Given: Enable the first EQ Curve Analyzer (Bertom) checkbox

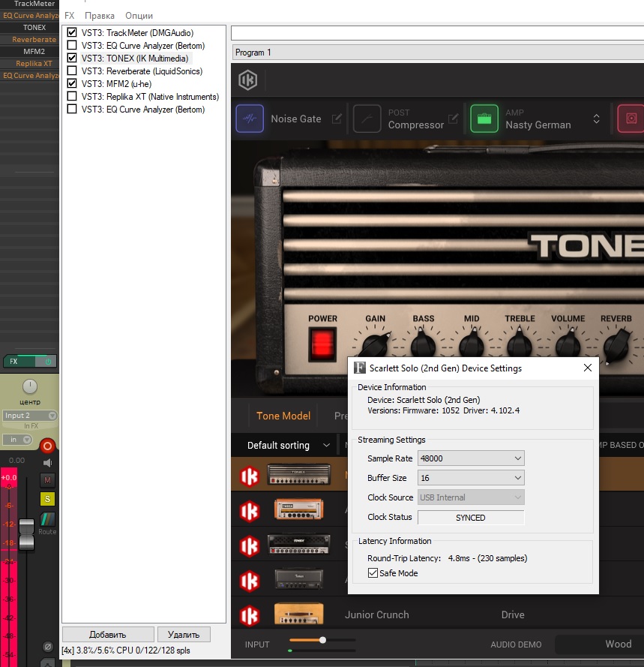Looking at the screenshot, I should click(x=72, y=45).
